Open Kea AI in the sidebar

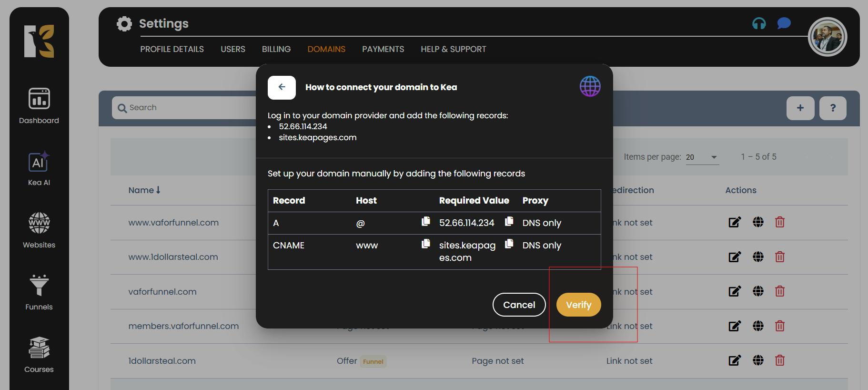pos(39,168)
